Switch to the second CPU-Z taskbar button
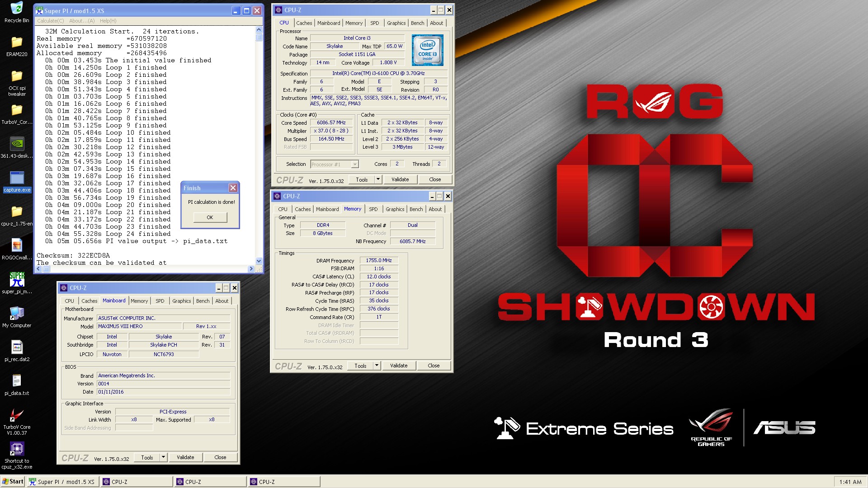The image size is (868, 488). coord(210,482)
